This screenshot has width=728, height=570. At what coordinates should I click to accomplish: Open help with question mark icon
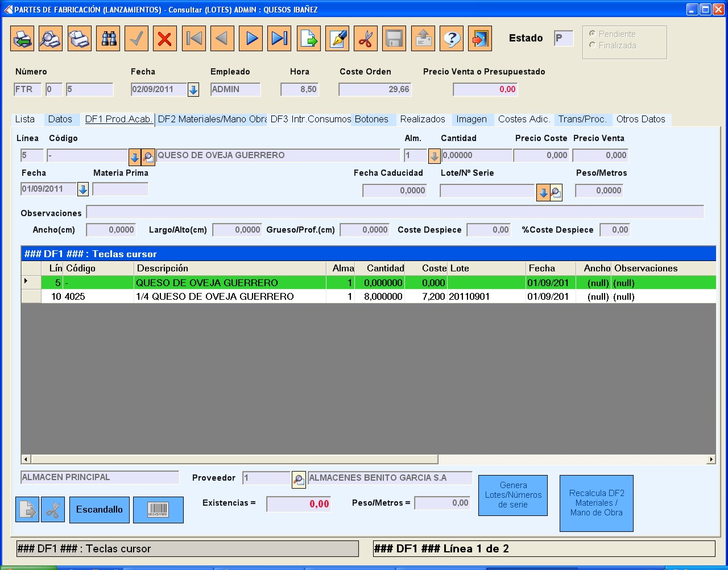pos(452,39)
